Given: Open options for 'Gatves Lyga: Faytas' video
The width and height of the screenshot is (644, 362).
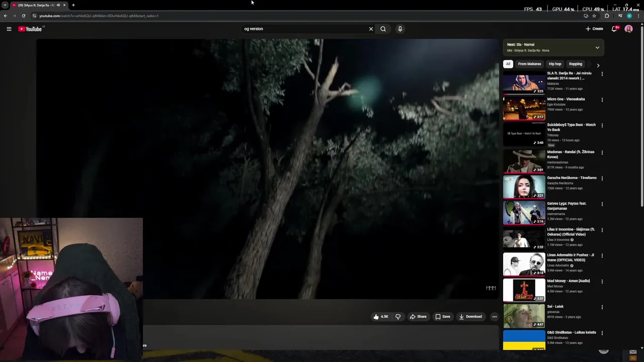Looking at the screenshot, I should tap(602, 204).
